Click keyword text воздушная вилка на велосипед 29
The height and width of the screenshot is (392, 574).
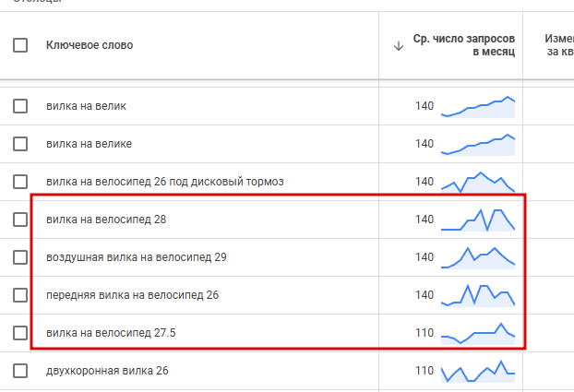[137, 257]
